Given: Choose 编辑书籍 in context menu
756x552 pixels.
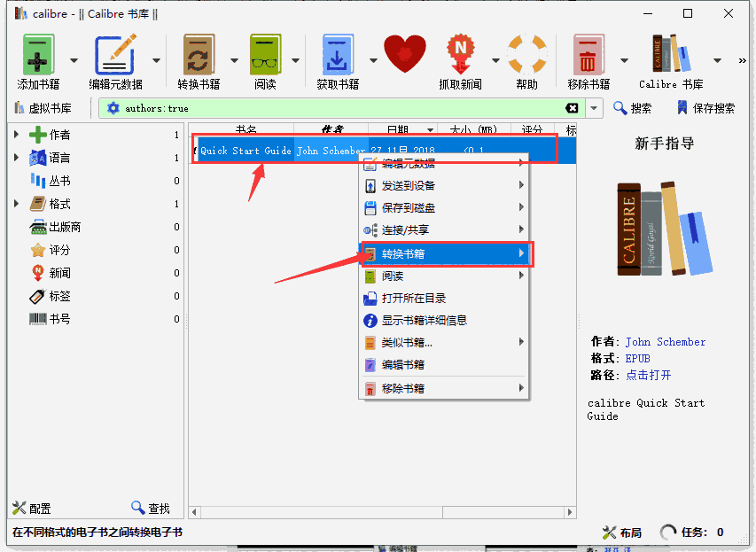Looking at the screenshot, I should point(444,364).
